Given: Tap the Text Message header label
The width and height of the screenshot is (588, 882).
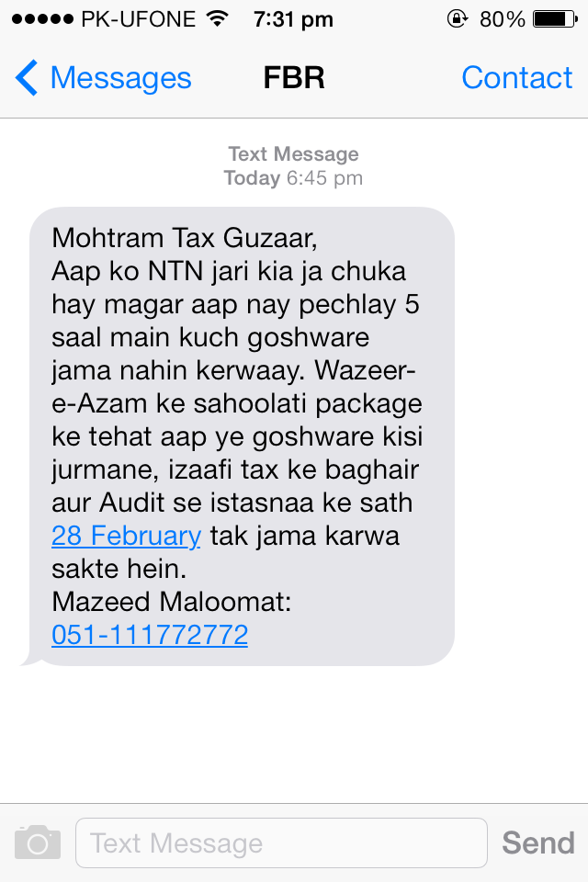Looking at the screenshot, I should coord(293,153).
